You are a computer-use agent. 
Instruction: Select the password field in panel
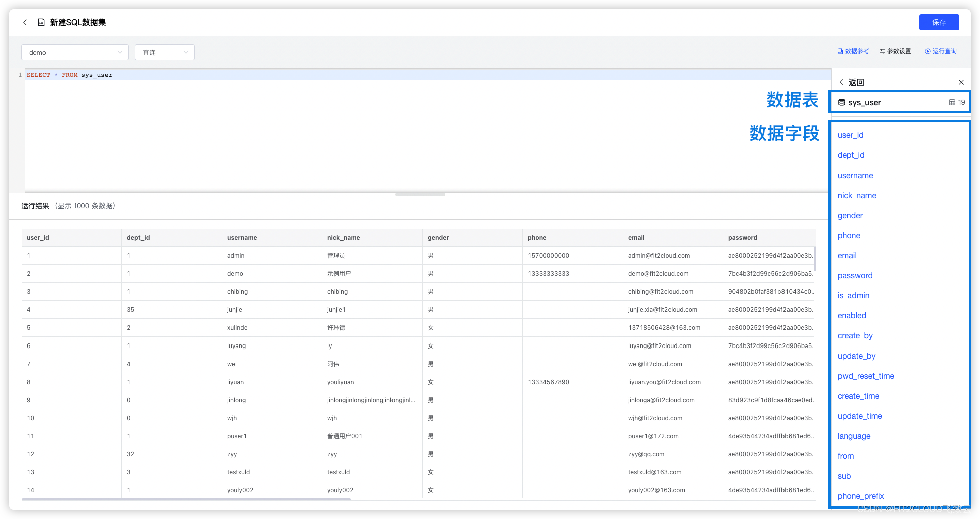[855, 276]
